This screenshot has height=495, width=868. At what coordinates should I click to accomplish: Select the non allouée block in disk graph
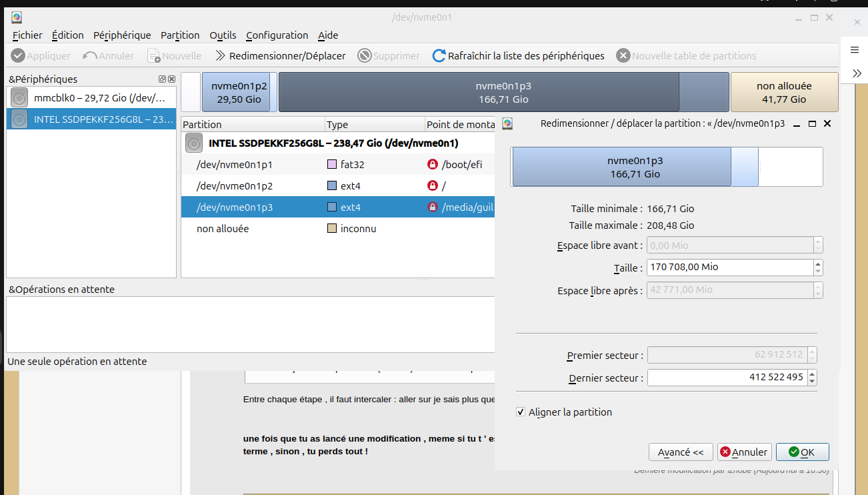tap(784, 92)
